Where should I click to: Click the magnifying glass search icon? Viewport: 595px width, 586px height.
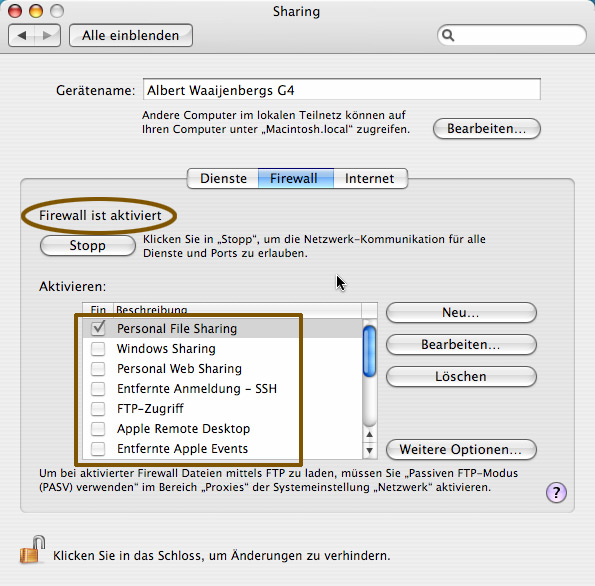coord(448,35)
